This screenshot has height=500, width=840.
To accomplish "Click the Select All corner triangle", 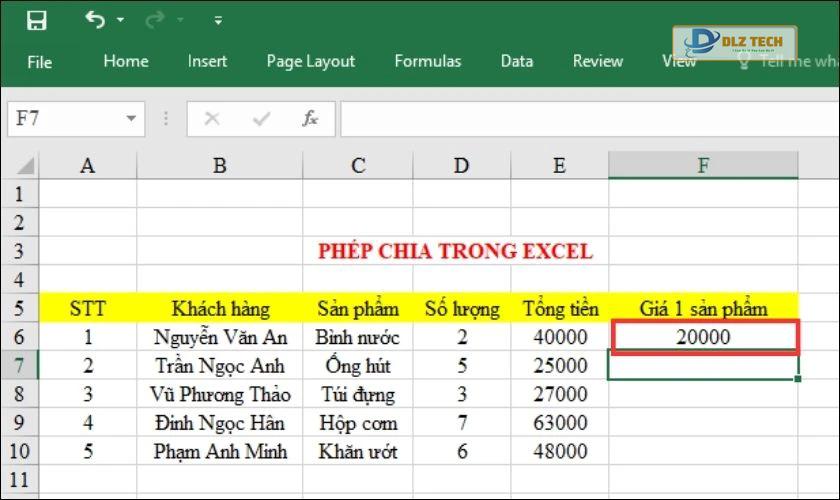I will click(x=25, y=166).
